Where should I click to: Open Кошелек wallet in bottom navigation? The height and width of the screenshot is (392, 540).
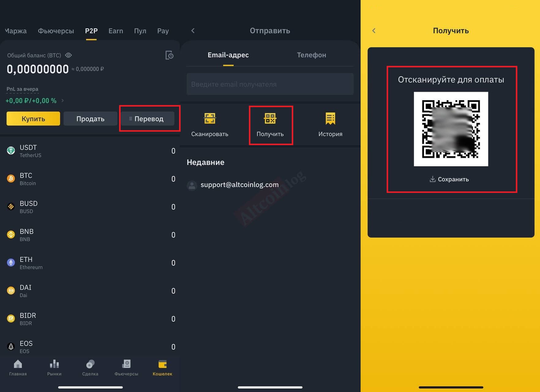(163, 367)
